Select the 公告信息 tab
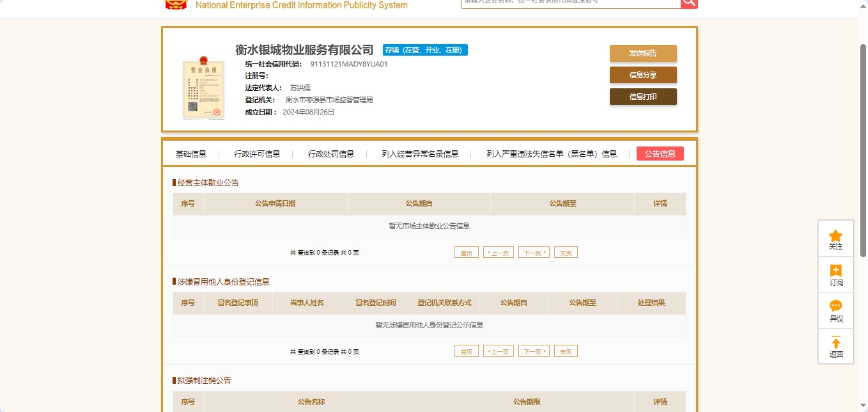The height and width of the screenshot is (412, 868). (x=660, y=154)
